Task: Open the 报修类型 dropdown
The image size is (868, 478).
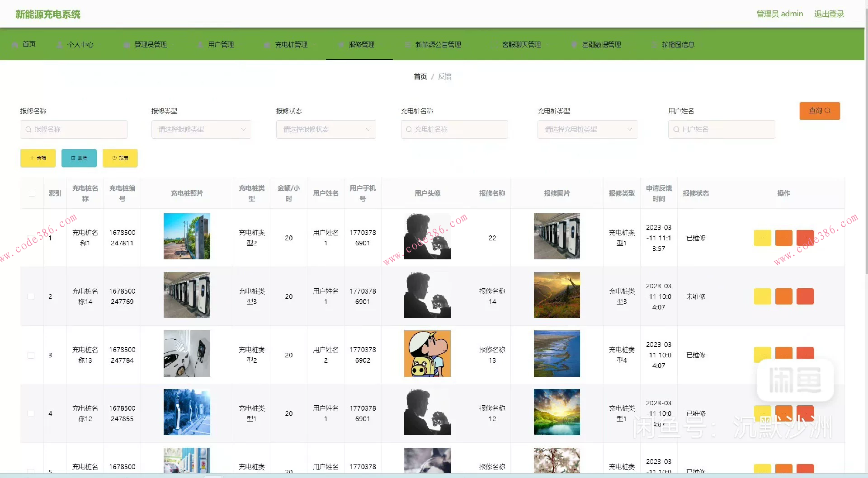Action: coord(201,129)
